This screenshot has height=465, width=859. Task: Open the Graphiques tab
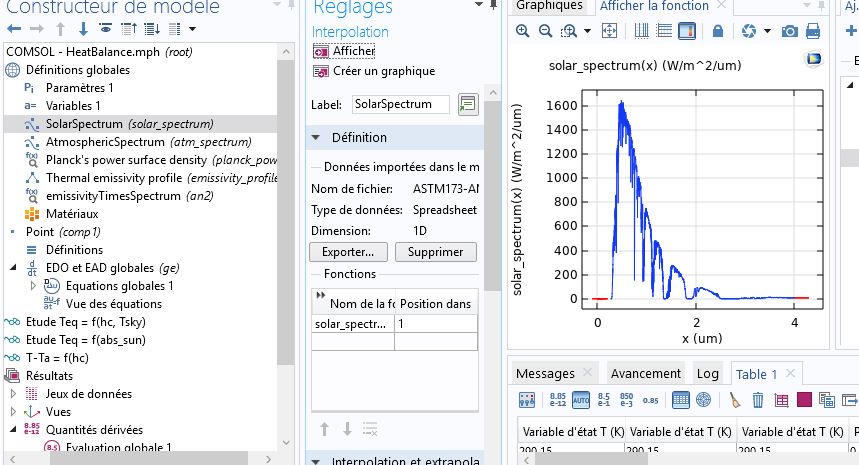[x=548, y=6]
